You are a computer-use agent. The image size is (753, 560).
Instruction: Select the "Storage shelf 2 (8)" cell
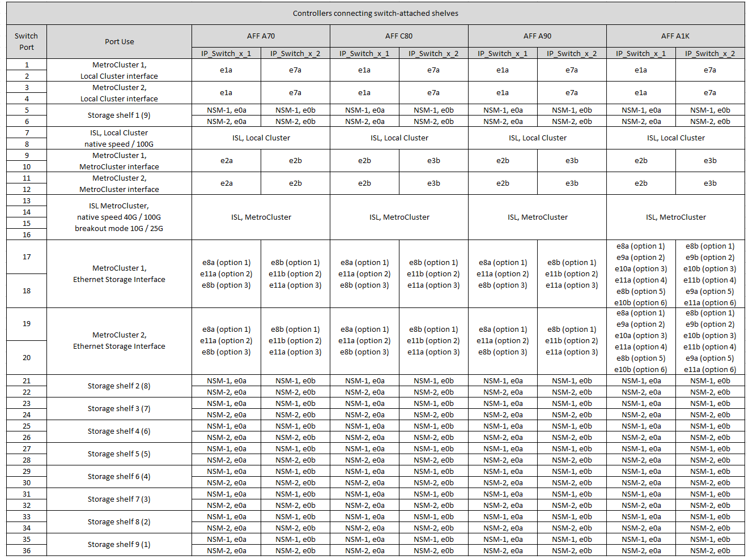coord(120,386)
